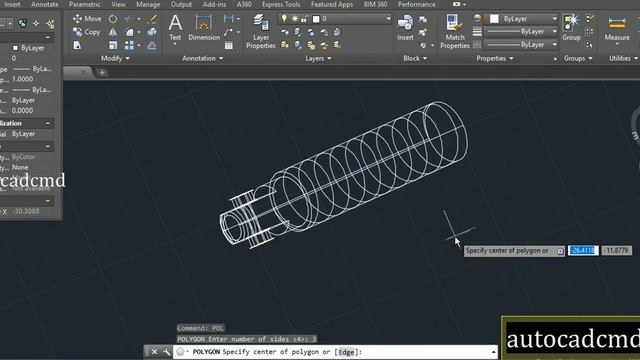Viewport: 640px width, 360px height.
Task: Click the Create Block icon
Action: 423,19
